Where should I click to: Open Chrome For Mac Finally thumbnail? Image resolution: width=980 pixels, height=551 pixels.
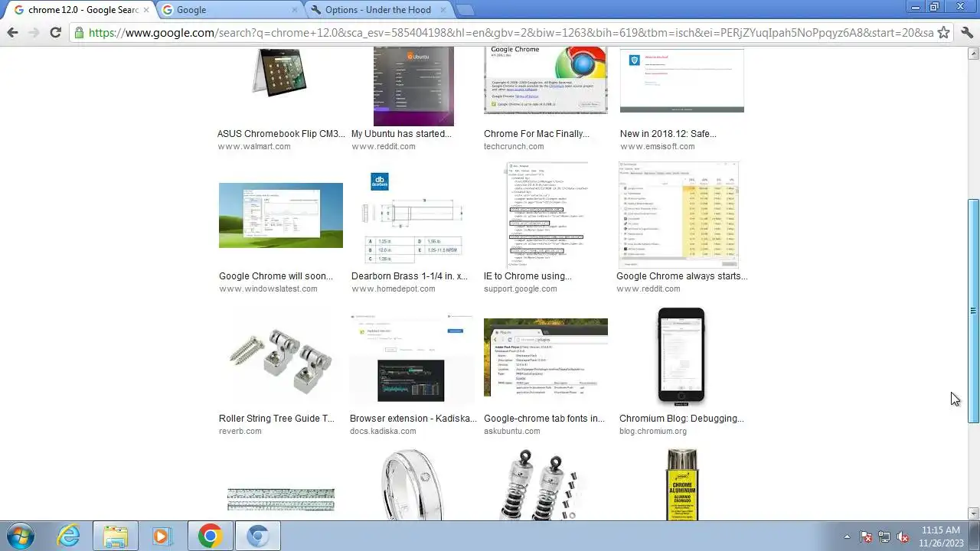545,80
